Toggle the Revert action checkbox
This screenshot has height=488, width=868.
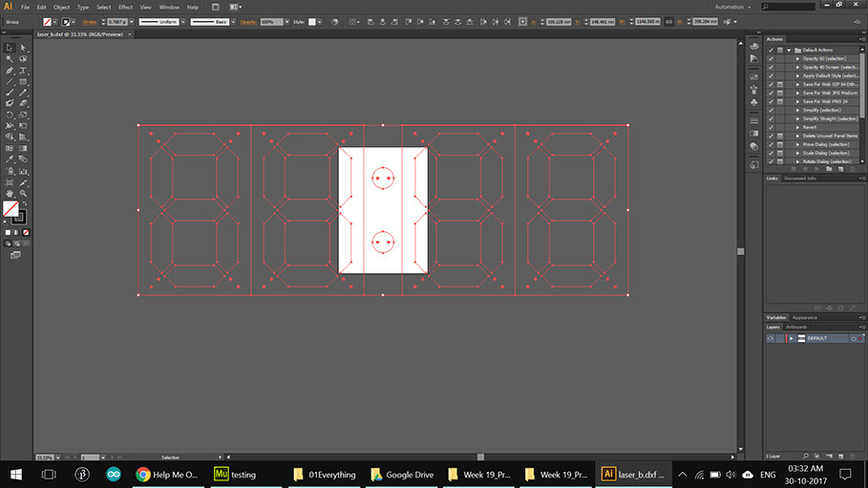coord(771,127)
